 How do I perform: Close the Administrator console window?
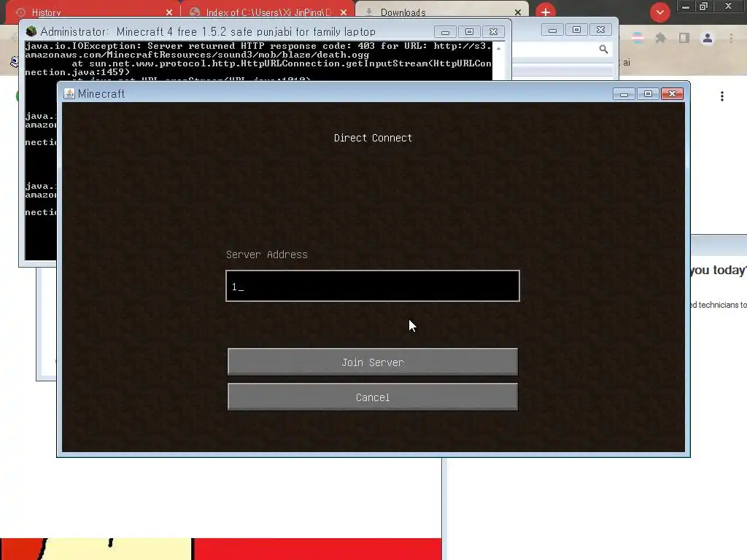pyautogui.click(x=494, y=32)
